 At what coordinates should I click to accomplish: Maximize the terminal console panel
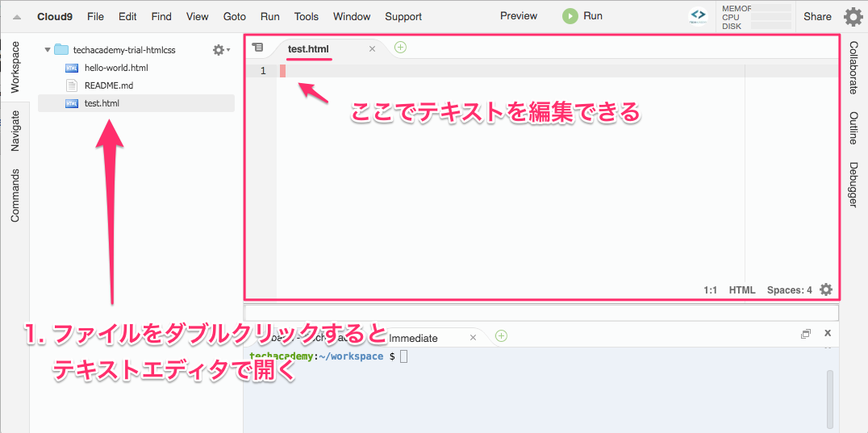(805, 334)
